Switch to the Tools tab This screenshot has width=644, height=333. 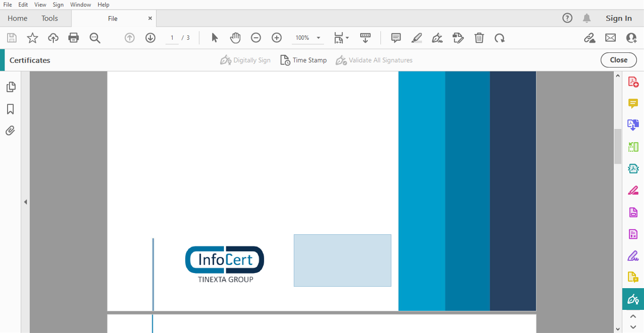50,18
